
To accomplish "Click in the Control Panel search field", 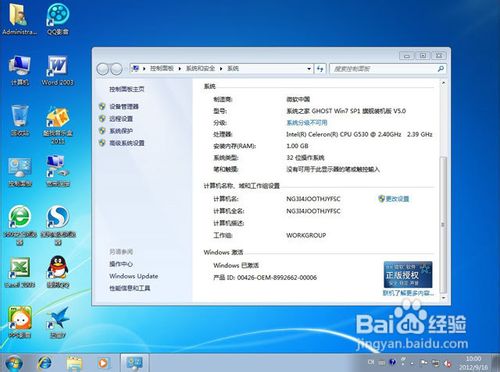I will coord(383,69).
